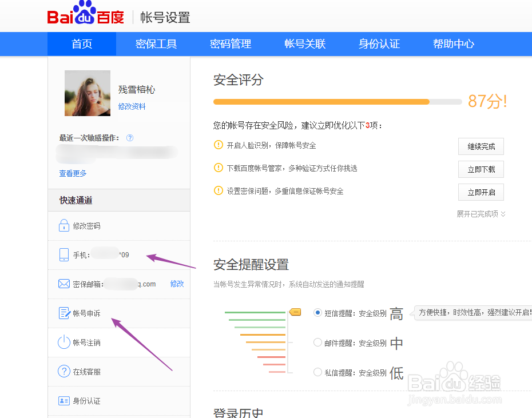Open 查看更多 link

click(73, 173)
